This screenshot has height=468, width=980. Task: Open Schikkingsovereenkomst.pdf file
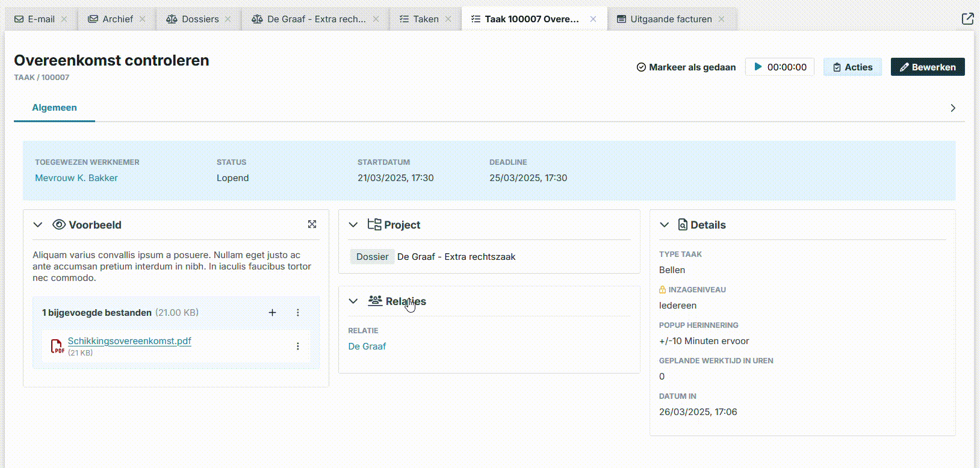click(x=129, y=341)
